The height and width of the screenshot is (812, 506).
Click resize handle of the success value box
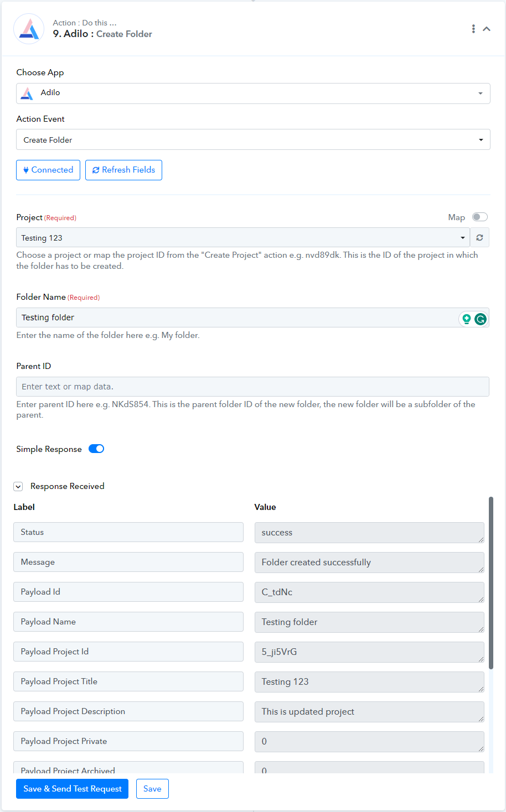[481, 539]
